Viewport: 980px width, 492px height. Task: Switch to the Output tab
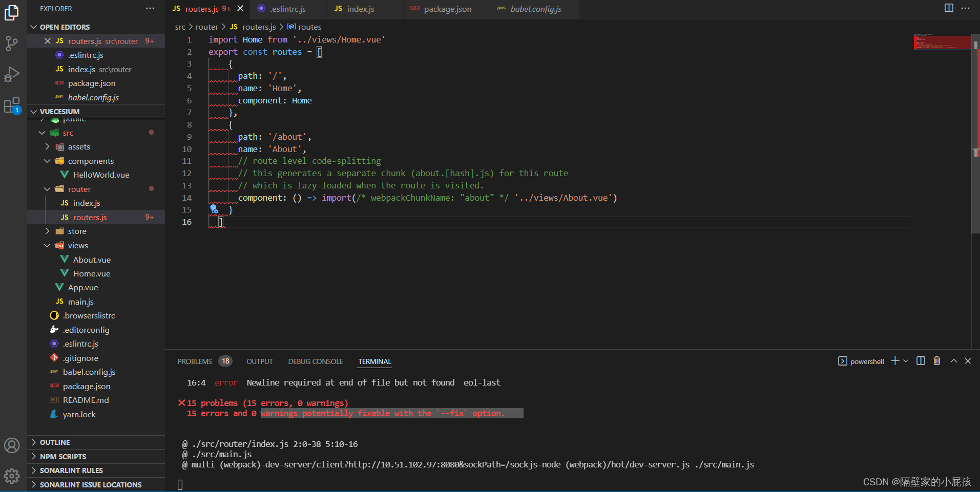pos(260,361)
